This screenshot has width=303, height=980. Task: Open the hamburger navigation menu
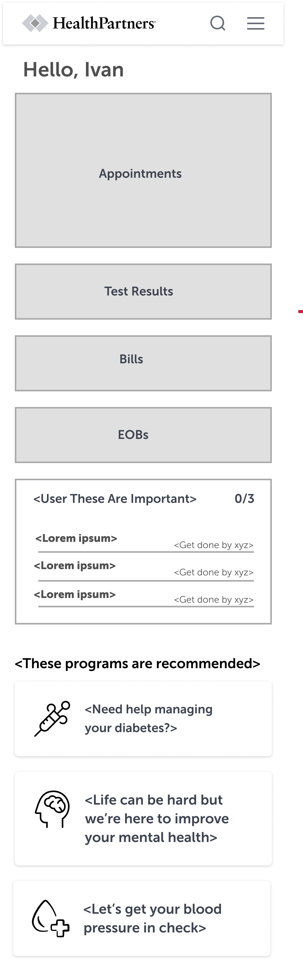tap(255, 23)
